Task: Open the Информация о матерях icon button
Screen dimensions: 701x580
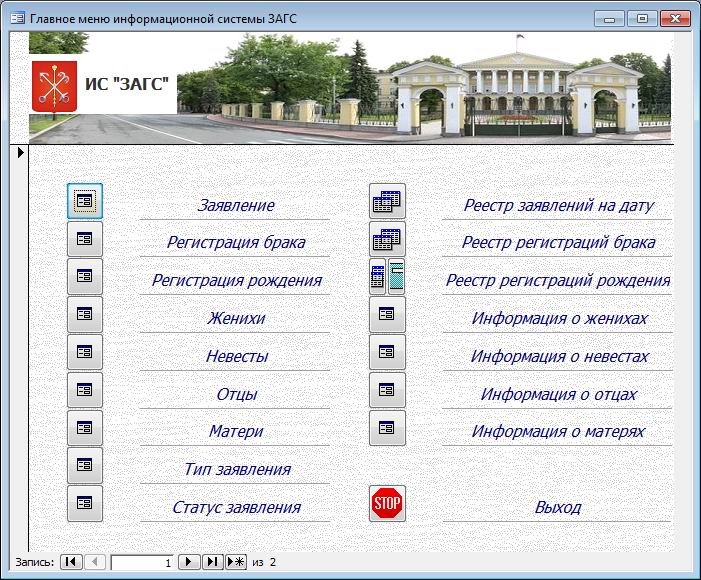Action: [387, 428]
